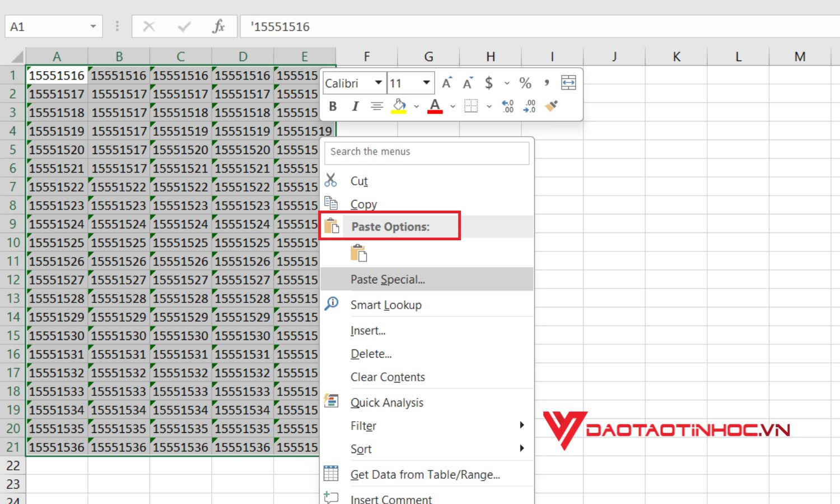Choose Insert... from context menu
This screenshot has height=504, width=840.
pyautogui.click(x=427, y=330)
